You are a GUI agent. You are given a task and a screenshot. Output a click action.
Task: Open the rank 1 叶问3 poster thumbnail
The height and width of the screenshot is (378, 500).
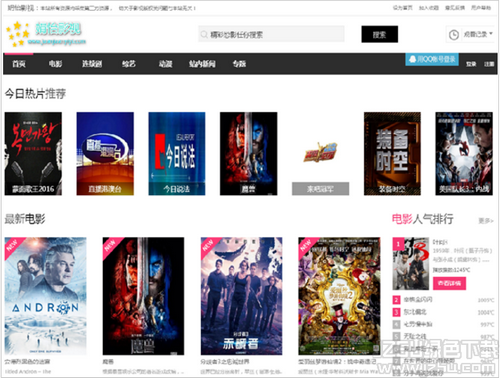pyautogui.click(x=411, y=263)
